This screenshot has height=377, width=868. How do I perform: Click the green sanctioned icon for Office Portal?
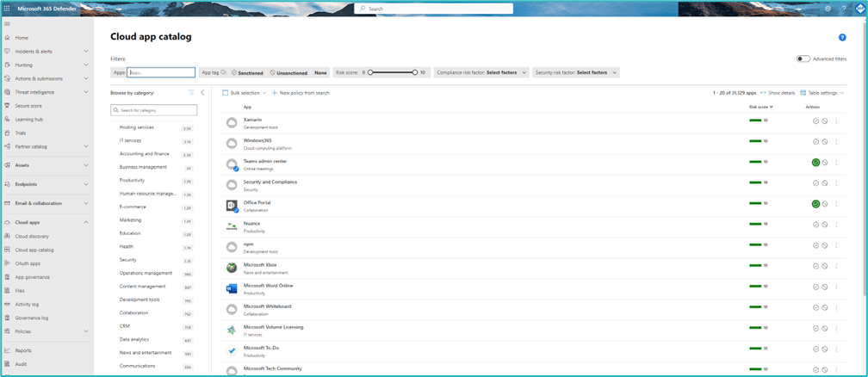[815, 204]
